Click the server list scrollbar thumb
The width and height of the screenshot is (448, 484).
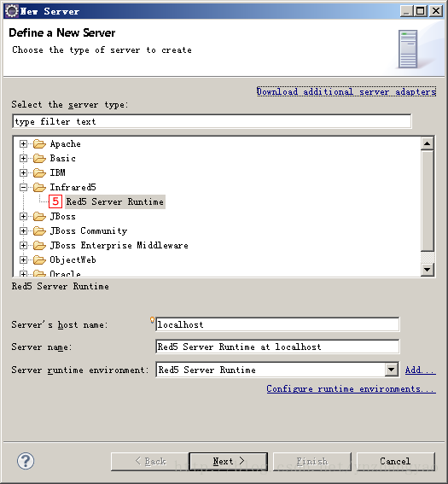point(428,201)
